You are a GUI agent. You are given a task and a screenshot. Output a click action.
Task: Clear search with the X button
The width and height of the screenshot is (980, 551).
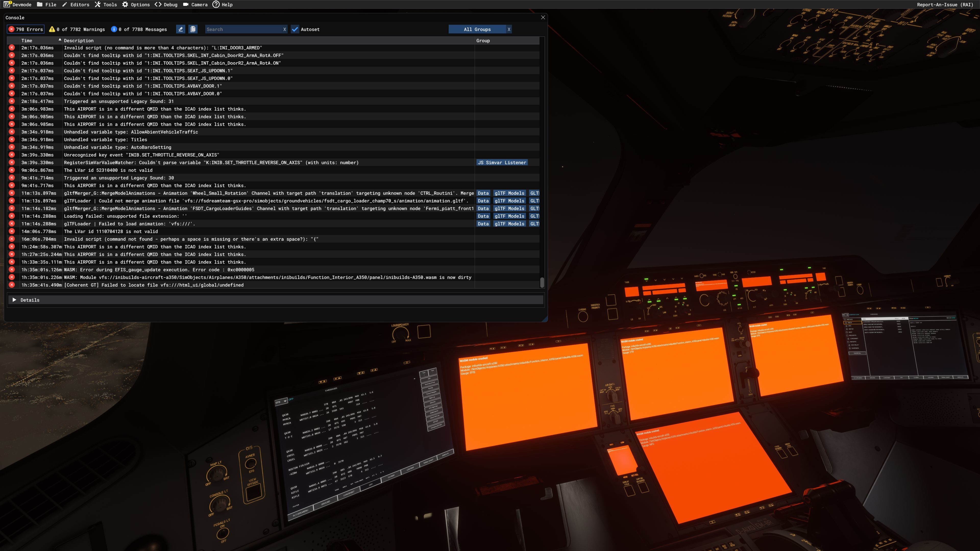click(284, 29)
